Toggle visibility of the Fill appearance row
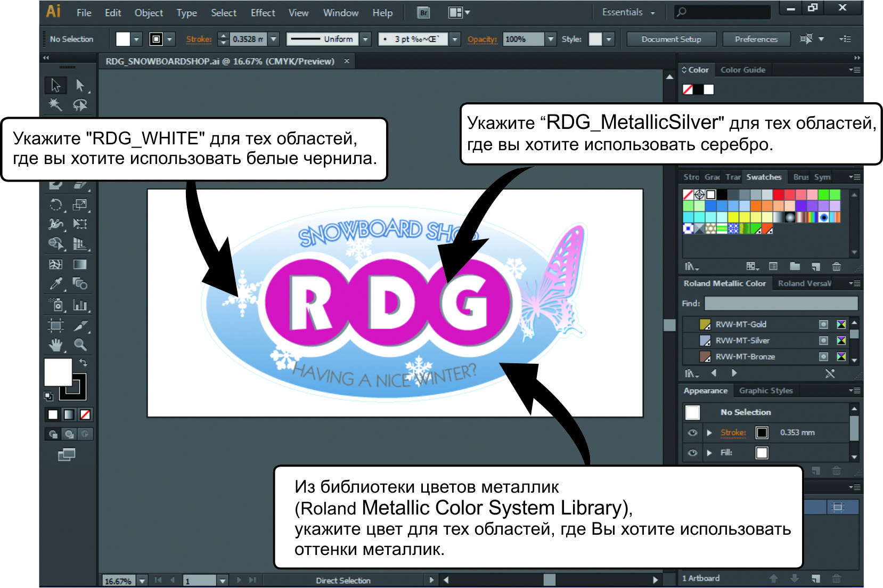The height and width of the screenshot is (588, 883). [x=692, y=453]
